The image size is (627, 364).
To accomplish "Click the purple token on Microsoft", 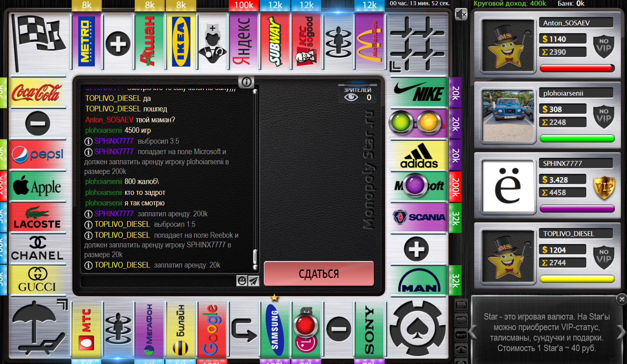I will point(415,185).
